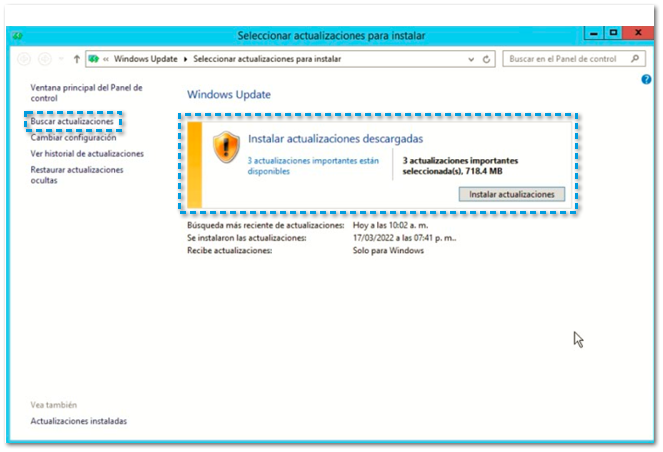Viewport: 663px width, 452px height.
Task: Click the Windows Update address bar icon
Action: [94, 59]
